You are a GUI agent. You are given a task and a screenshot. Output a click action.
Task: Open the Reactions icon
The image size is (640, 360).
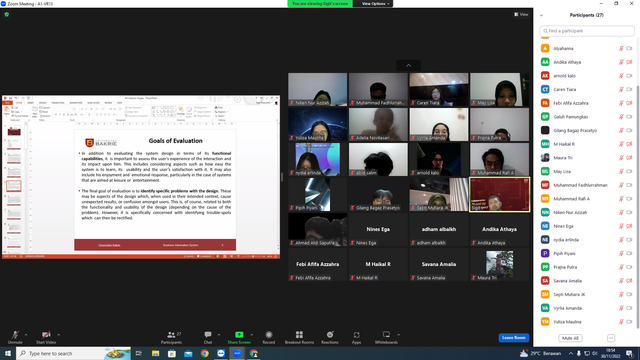(x=330, y=335)
